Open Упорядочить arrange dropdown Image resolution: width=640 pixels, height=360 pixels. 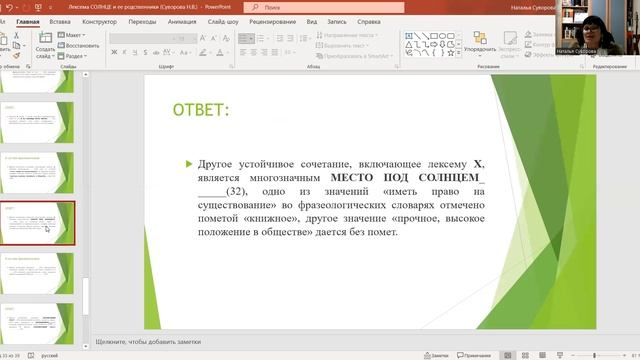(x=480, y=44)
